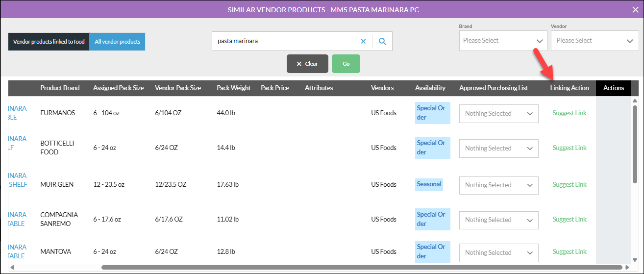Select the COMPAGNIA SANREMO brand cell
This screenshot has width=644, height=274.
(x=59, y=220)
